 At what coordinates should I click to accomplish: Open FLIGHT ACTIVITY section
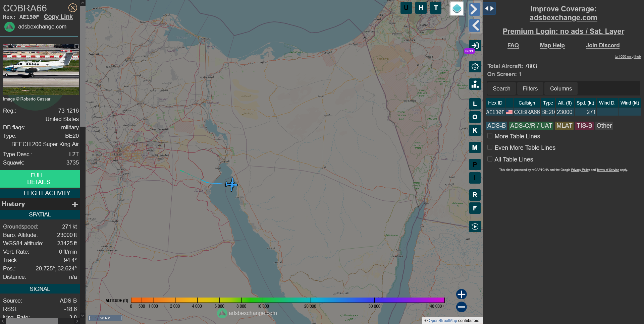pyautogui.click(x=40, y=193)
